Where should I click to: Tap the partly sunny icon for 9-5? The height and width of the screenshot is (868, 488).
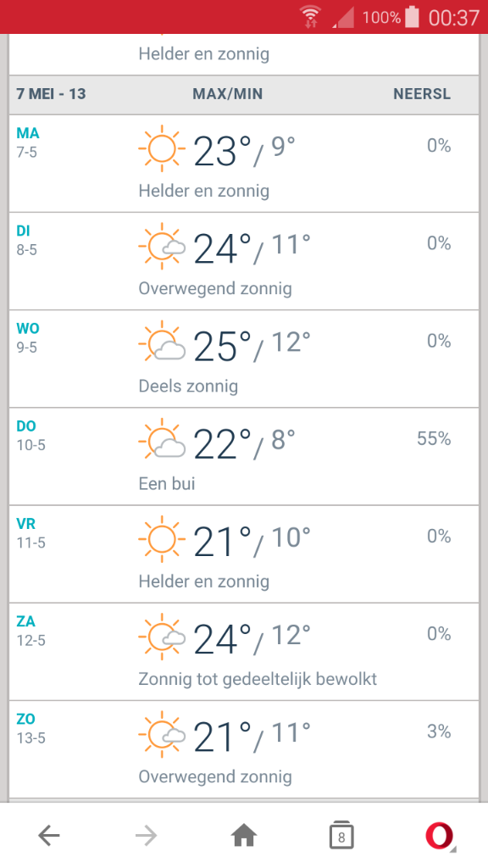pyautogui.click(x=162, y=344)
